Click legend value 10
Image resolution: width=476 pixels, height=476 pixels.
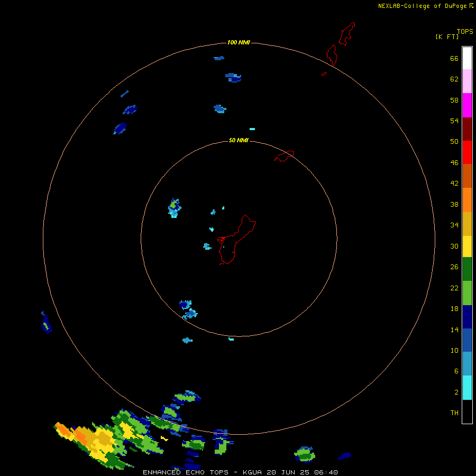[454, 351]
